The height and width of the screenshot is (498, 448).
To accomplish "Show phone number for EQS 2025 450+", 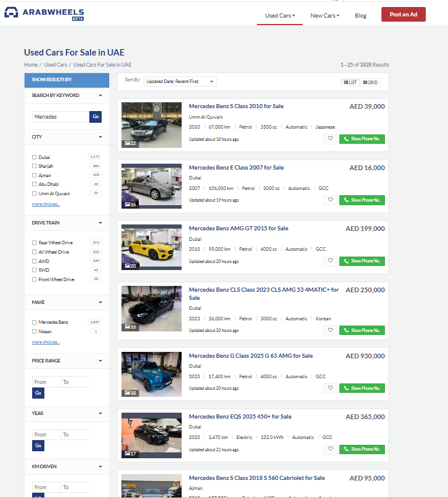I will [362, 449].
